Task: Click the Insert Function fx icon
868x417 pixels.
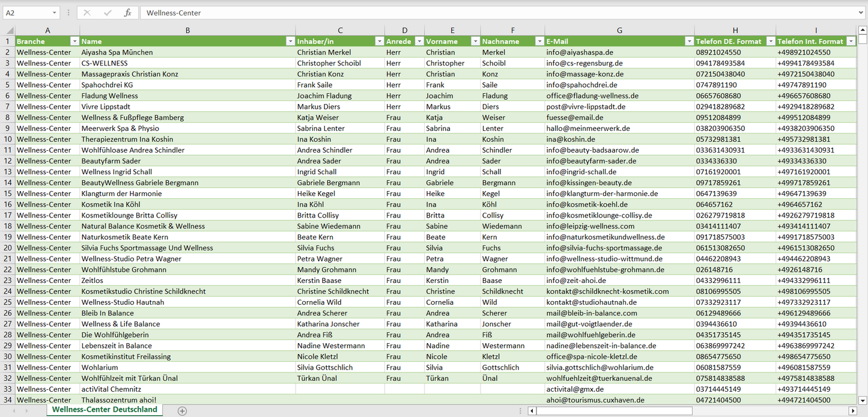Action: 127,13
